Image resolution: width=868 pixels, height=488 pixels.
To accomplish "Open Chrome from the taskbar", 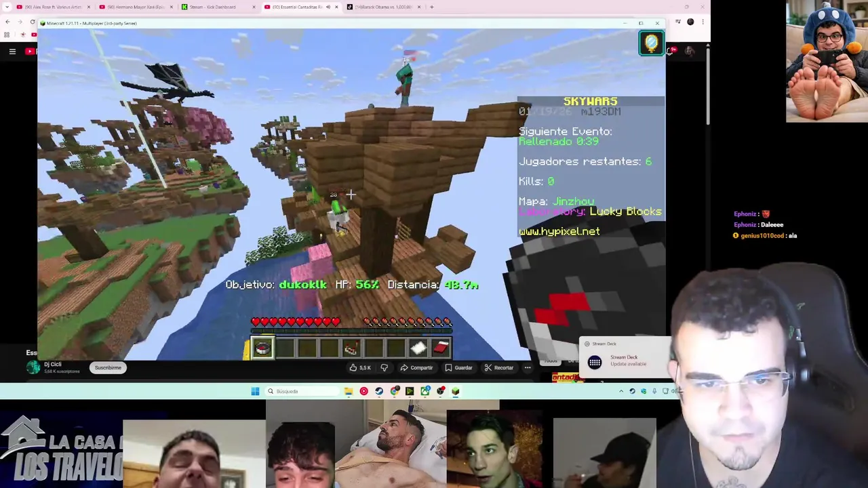I will (x=395, y=391).
